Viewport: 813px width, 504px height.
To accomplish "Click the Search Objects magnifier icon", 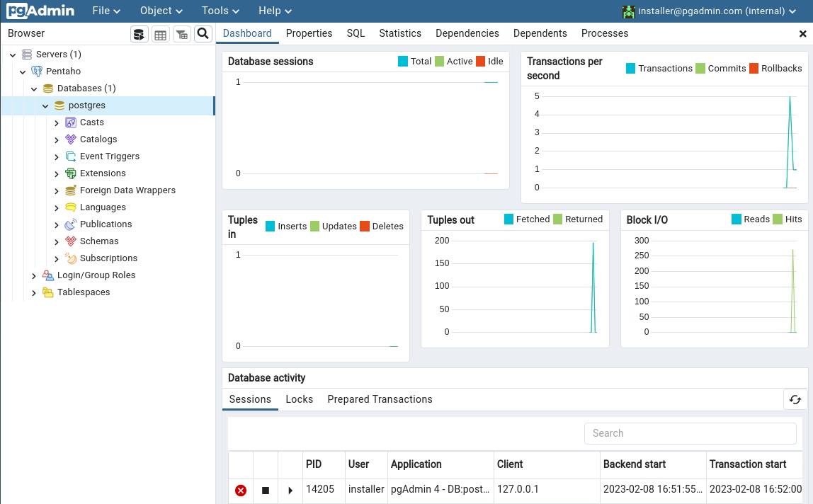I will click(x=203, y=34).
